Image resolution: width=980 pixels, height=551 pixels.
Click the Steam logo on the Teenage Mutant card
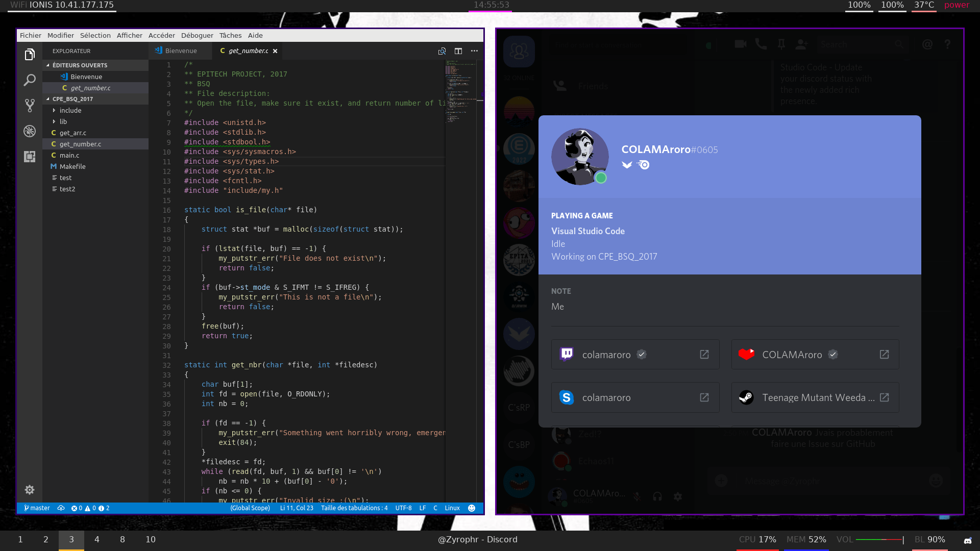click(x=746, y=397)
